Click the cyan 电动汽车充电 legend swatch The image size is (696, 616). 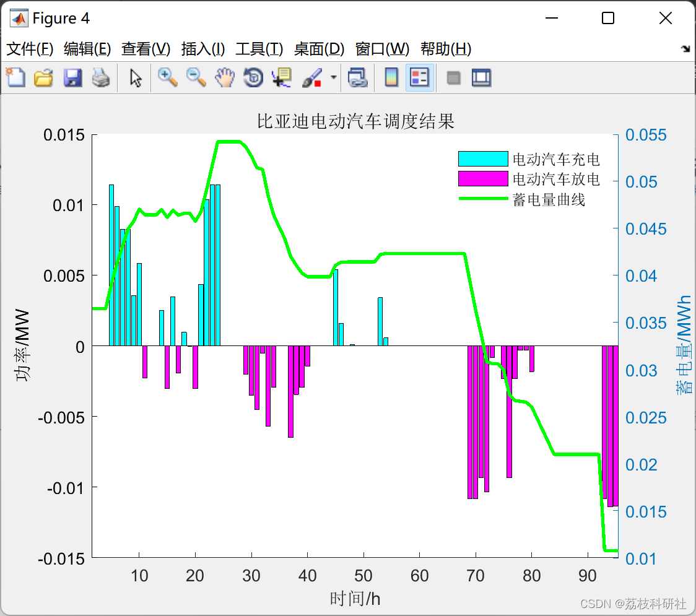pos(483,158)
